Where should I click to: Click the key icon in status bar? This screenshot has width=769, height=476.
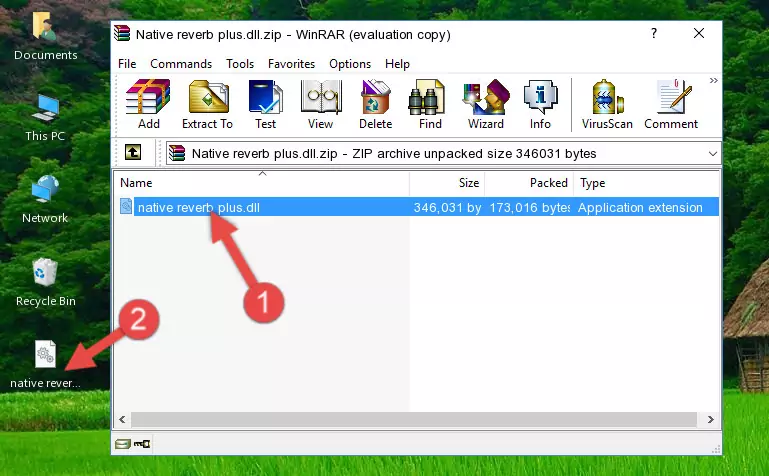coord(142,444)
